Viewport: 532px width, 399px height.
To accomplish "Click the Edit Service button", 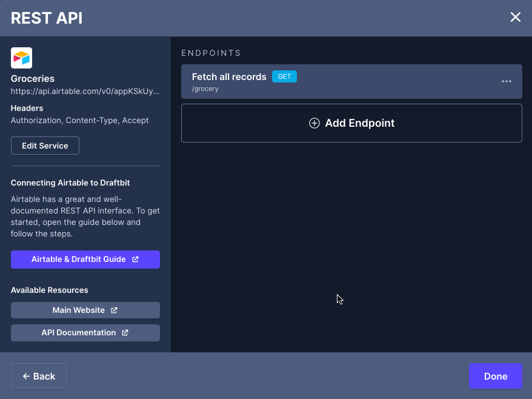I will click(x=45, y=146).
